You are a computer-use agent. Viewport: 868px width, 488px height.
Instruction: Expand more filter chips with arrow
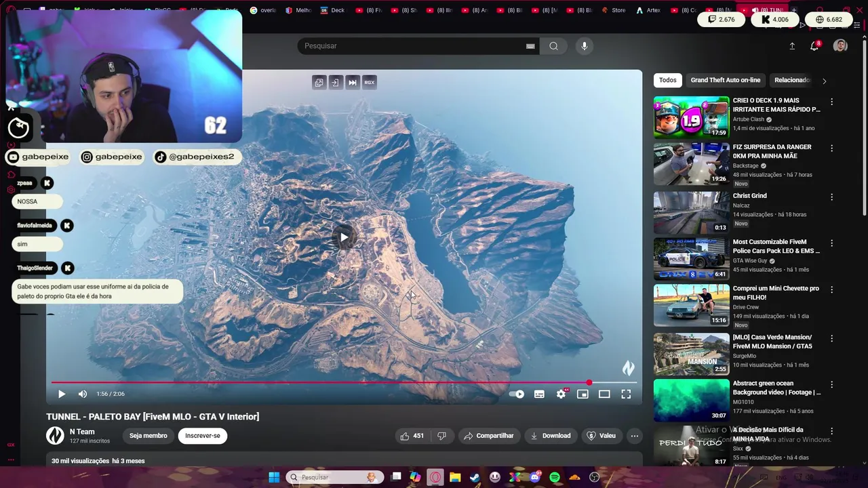(824, 81)
